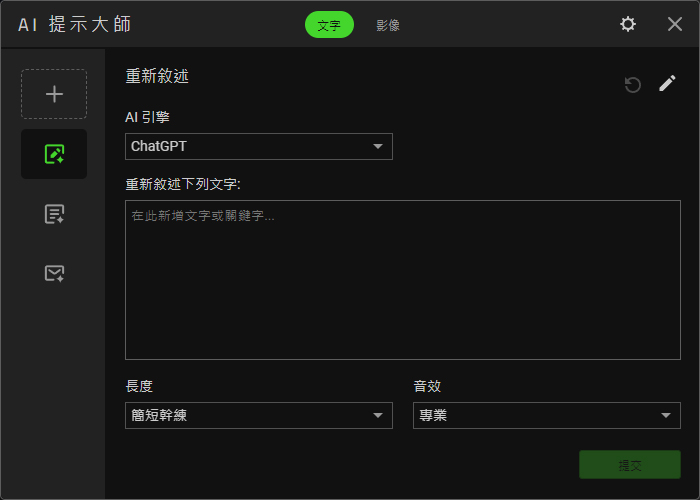Switch to the 文字 tab
700x500 pixels.
329,25
